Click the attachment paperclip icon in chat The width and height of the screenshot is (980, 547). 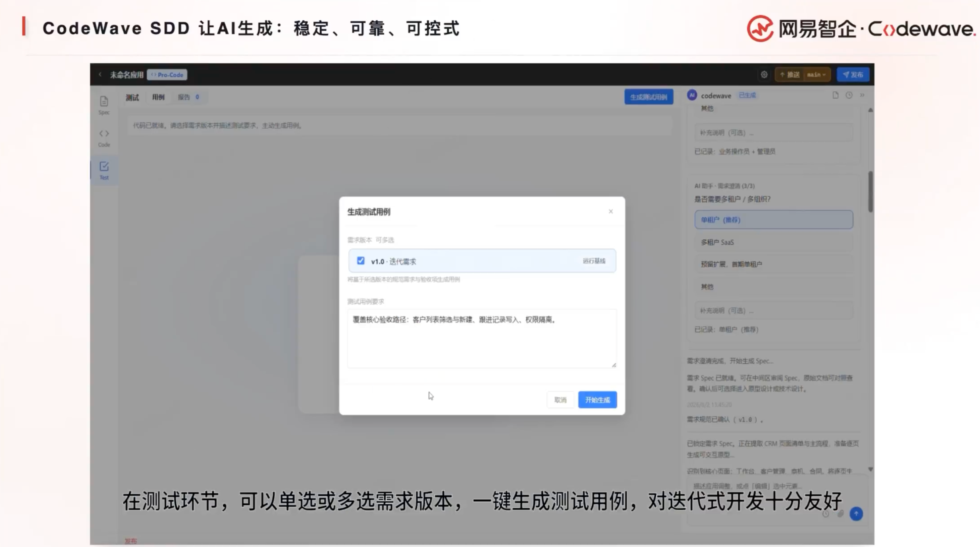click(x=840, y=514)
